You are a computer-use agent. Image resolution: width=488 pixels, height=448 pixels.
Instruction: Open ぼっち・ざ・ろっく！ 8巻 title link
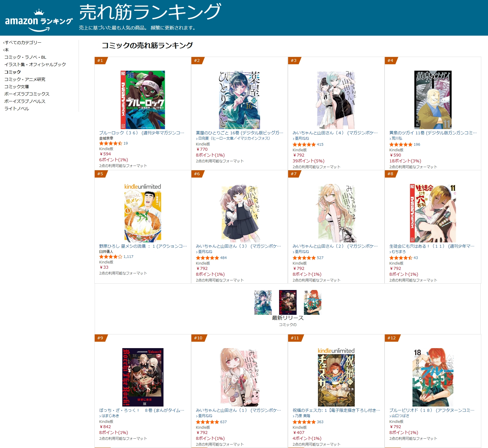142,410
